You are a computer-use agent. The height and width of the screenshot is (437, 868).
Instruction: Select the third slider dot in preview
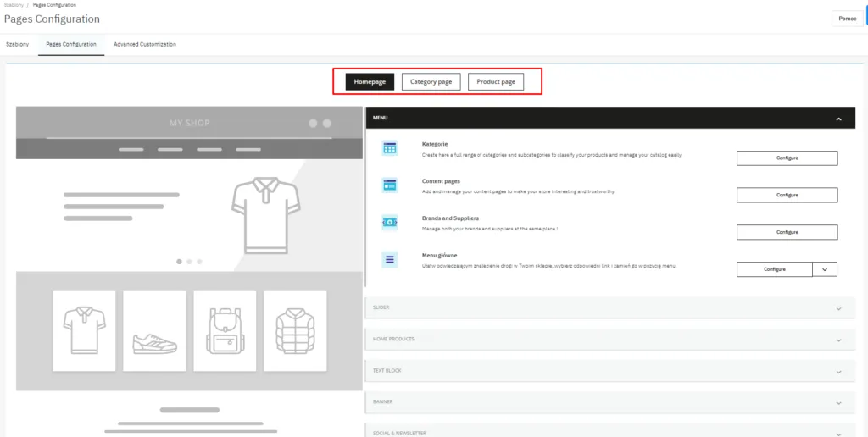point(199,262)
